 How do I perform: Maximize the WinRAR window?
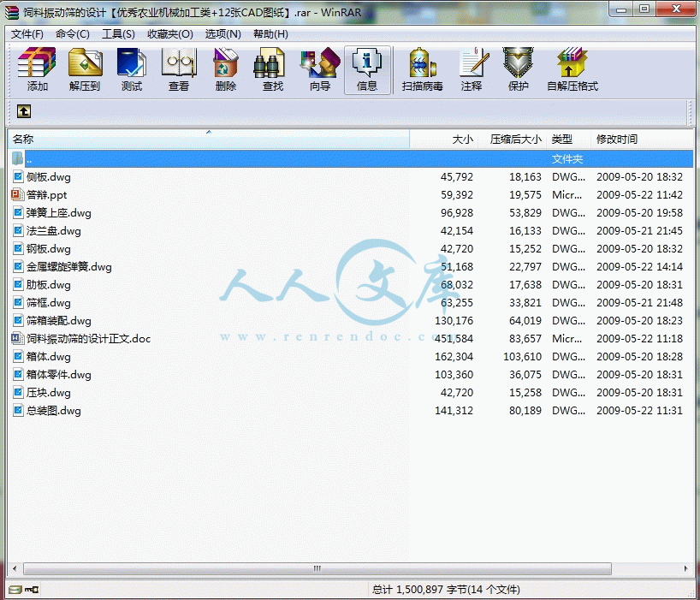click(644, 9)
